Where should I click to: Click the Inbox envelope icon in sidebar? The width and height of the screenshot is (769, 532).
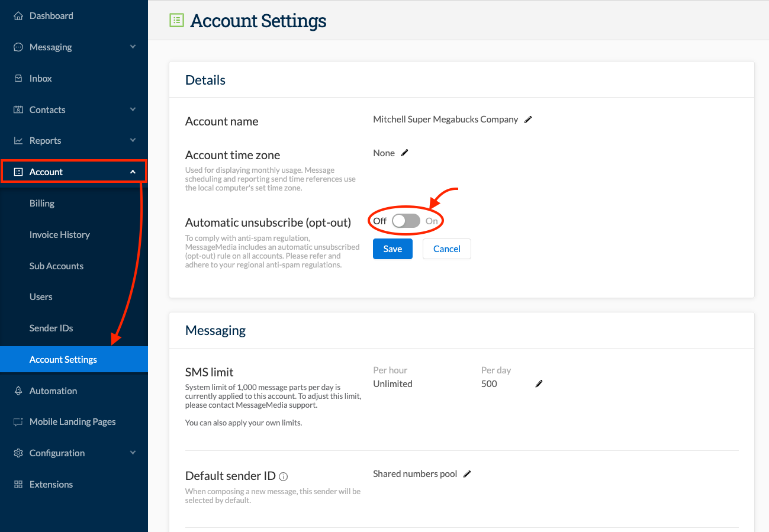17,78
